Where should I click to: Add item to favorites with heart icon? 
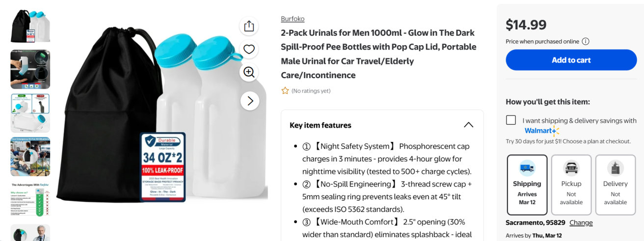point(249,49)
